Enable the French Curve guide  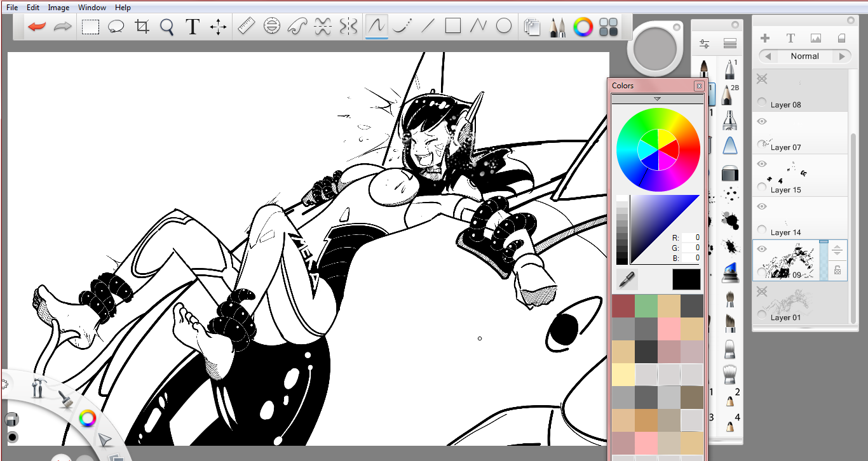click(297, 26)
